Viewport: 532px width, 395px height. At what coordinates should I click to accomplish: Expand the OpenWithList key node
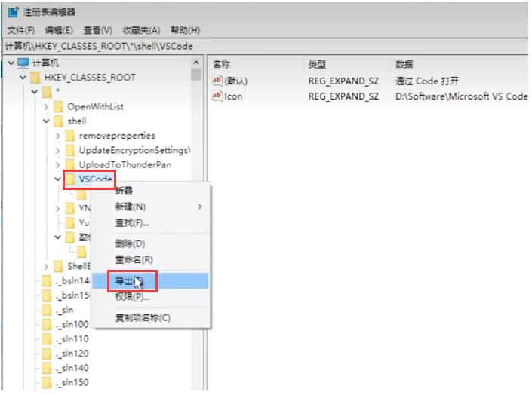pos(47,107)
